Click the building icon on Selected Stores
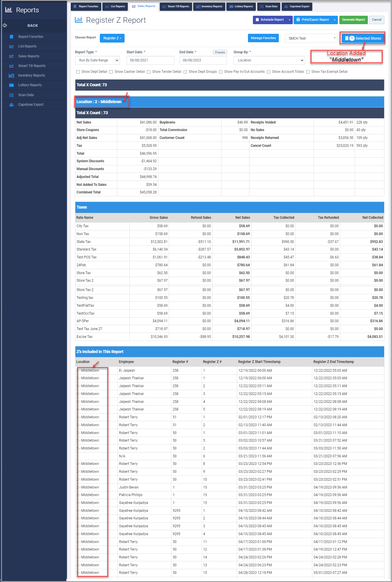The width and height of the screenshot is (392, 582). pos(347,38)
